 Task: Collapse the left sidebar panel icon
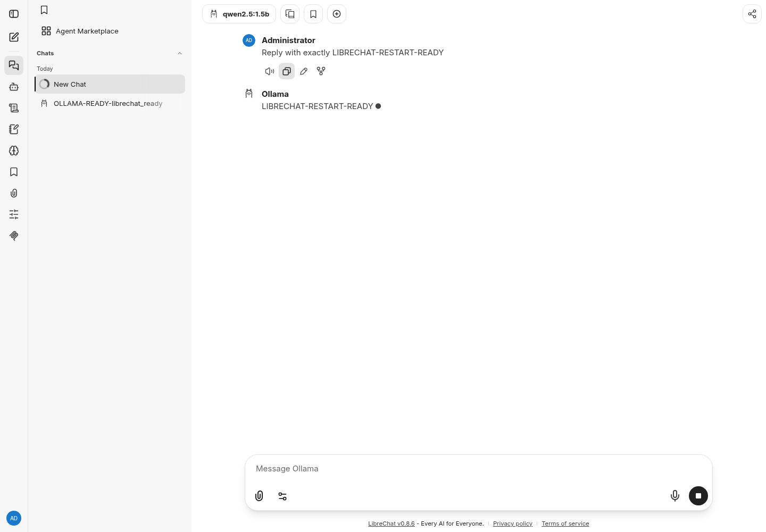point(14,14)
